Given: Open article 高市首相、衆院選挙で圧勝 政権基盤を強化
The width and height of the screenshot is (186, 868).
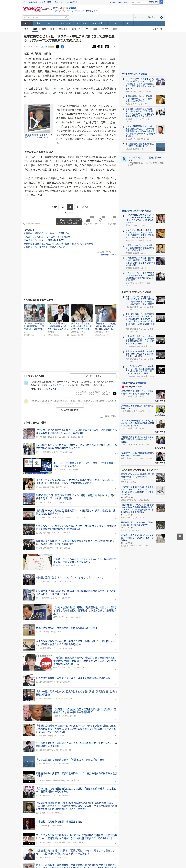Looking at the screenshot, I should click(x=59, y=822).
